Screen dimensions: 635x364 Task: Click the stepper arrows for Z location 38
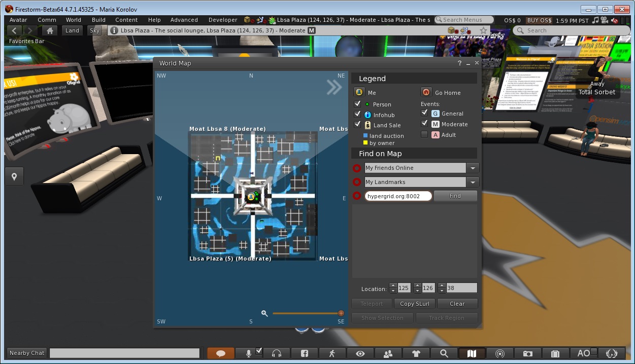pyautogui.click(x=442, y=288)
